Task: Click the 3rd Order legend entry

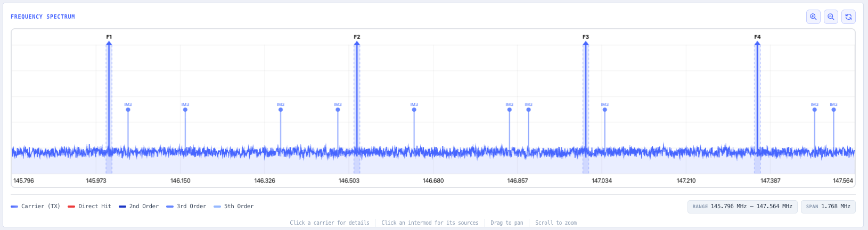Action: (x=186, y=206)
